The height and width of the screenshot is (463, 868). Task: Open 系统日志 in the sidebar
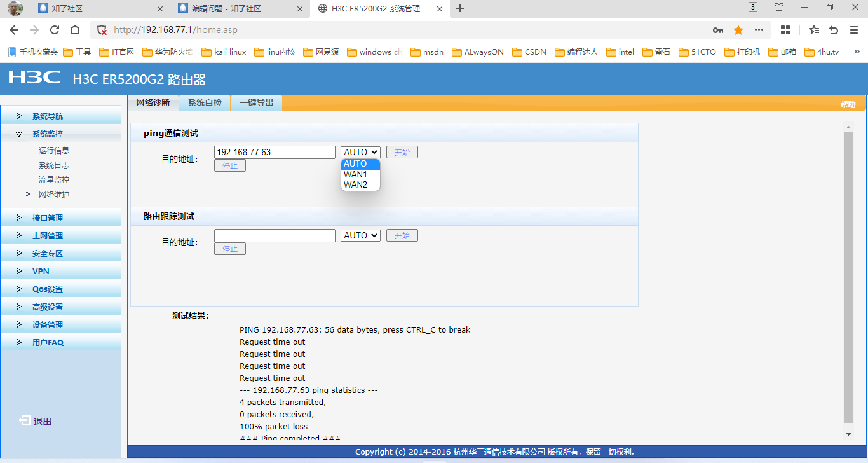[x=54, y=165]
